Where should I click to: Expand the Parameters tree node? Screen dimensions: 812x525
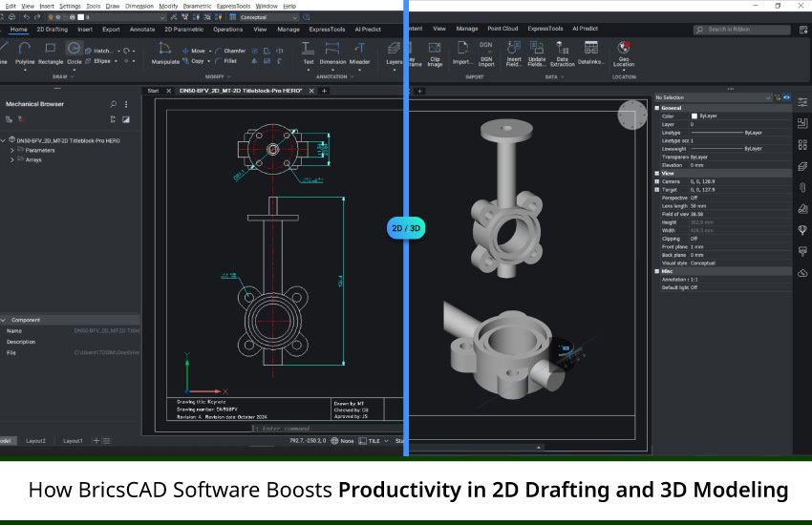pyautogui.click(x=11, y=150)
